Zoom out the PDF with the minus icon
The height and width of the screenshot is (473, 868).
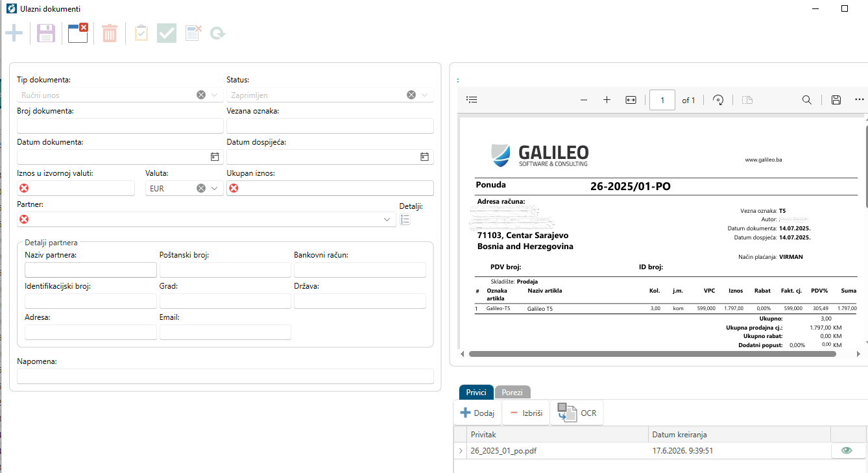pos(584,100)
